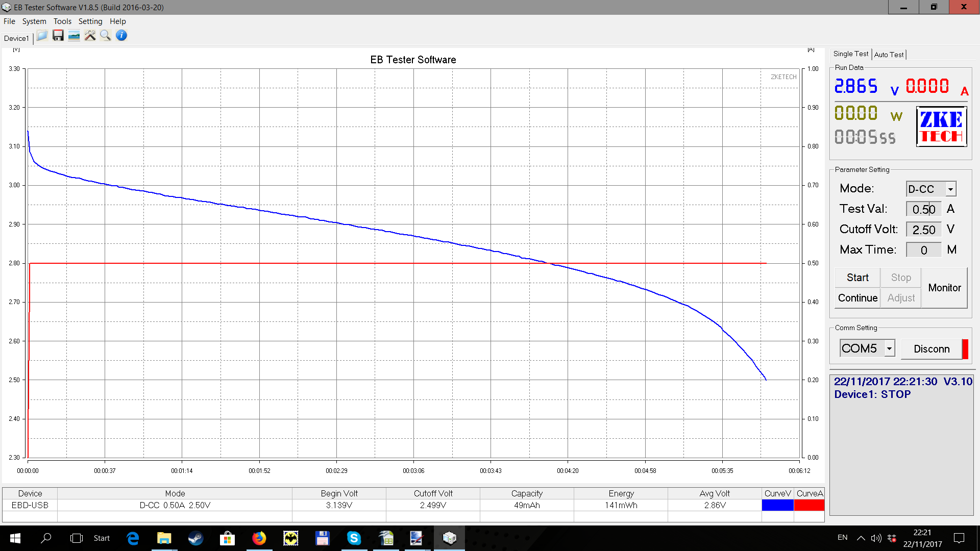This screenshot has height=551, width=980.
Task: Click the Skype taskbar icon
Action: pyautogui.click(x=354, y=538)
